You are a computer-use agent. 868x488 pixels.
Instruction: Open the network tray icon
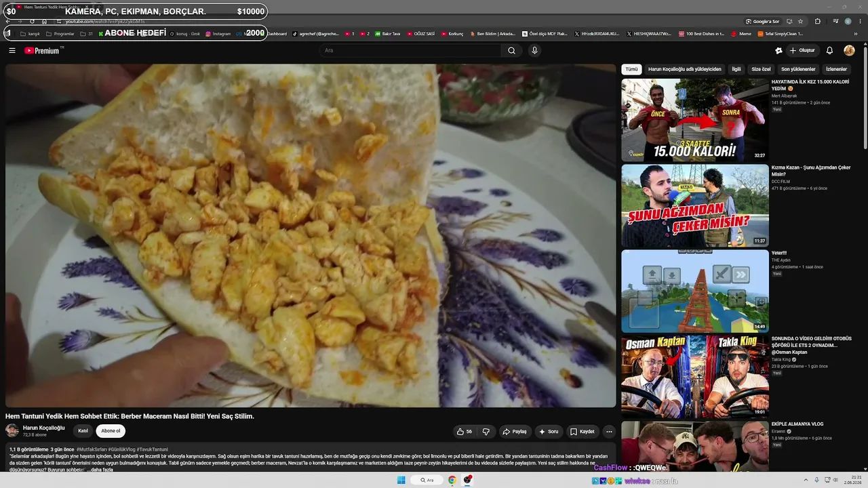827,480
